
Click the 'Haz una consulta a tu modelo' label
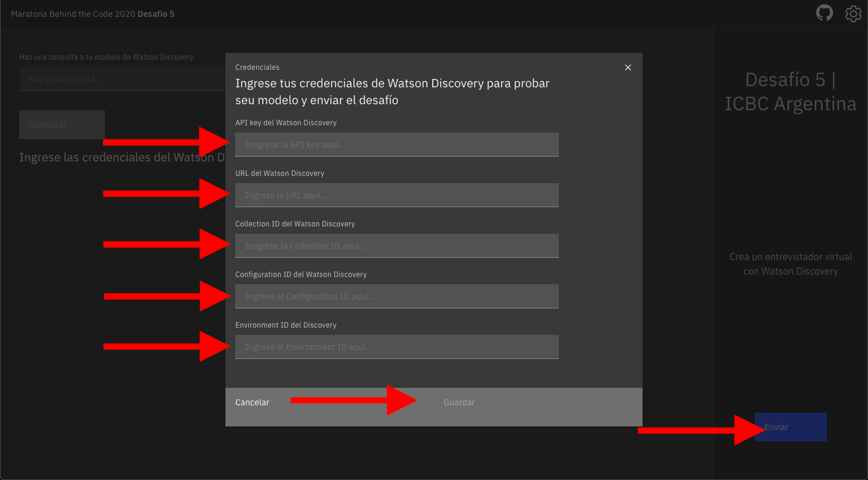[106, 57]
